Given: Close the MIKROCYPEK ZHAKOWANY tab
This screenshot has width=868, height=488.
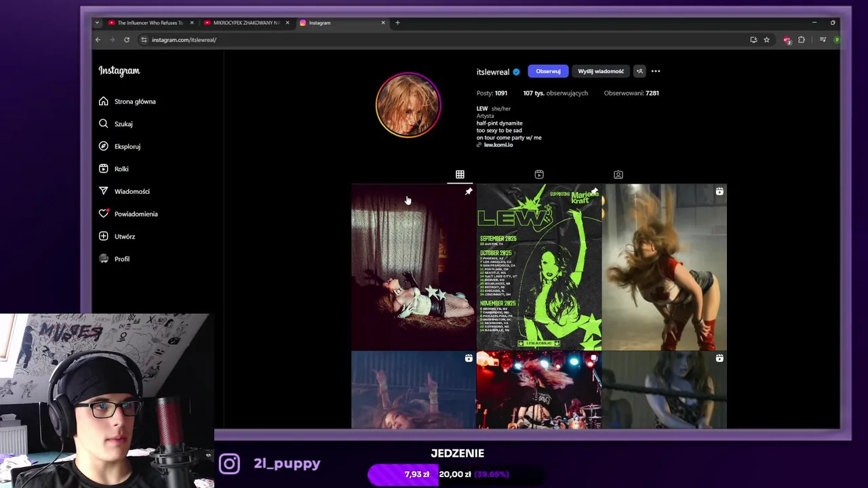Looking at the screenshot, I should (288, 23).
